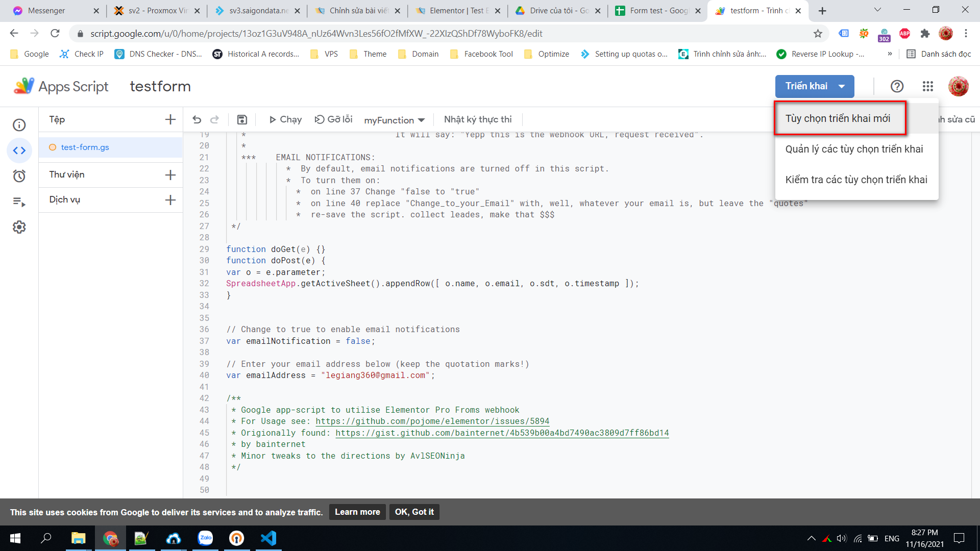Open the Editor code icon in sidebar

click(x=19, y=151)
